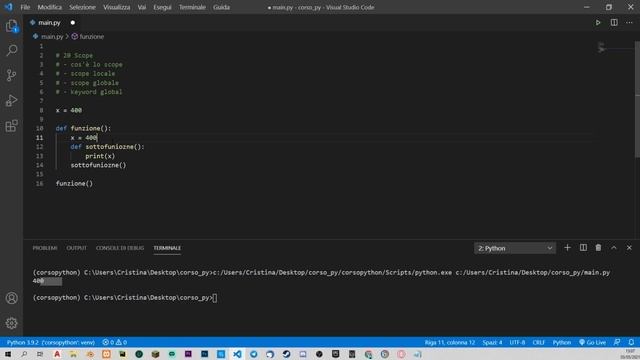Open Run and Debug view
Viewport: 640px width, 360px height.
(x=11, y=100)
